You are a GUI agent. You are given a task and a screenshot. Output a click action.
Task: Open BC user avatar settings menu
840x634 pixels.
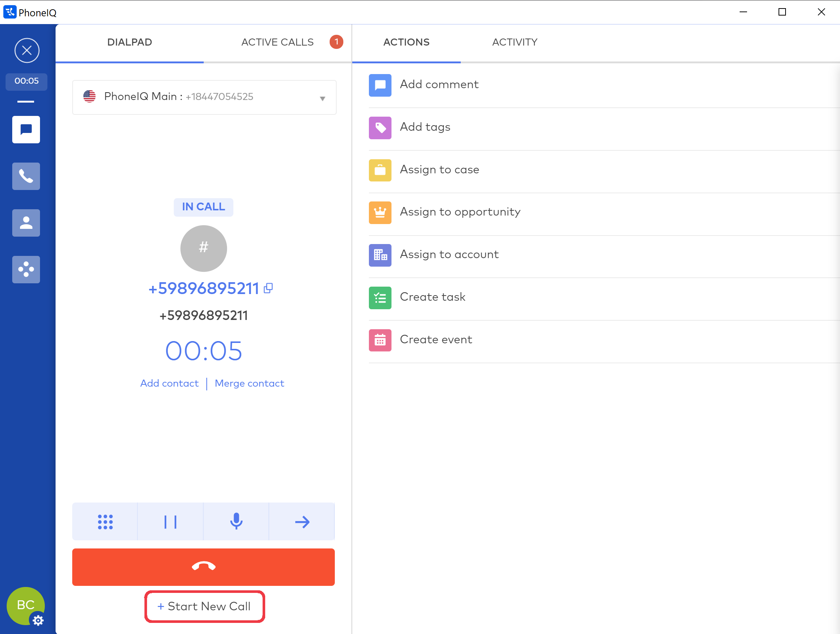26,605
